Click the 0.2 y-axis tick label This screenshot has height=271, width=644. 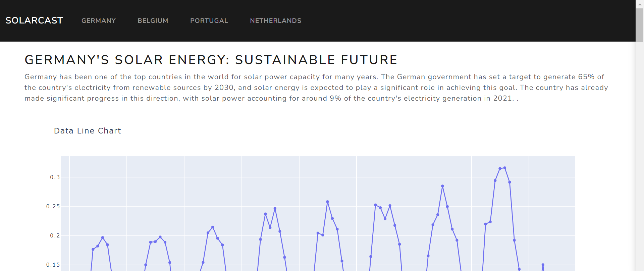click(x=55, y=235)
